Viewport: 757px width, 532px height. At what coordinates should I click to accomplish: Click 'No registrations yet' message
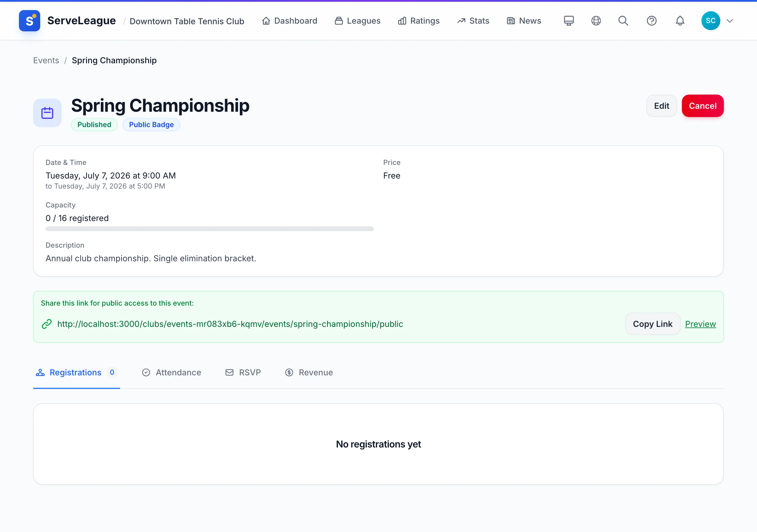pyautogui.click(x=378, y=444)
